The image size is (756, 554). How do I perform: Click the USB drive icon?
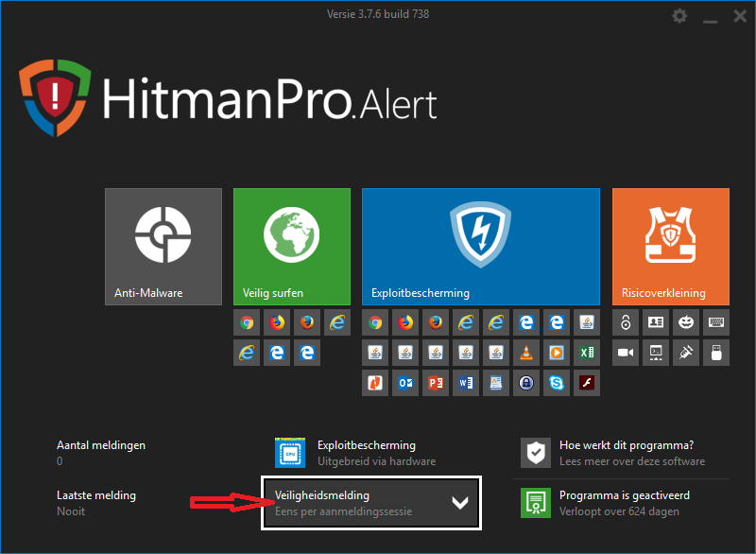pyautogui.click(x=716, y=353)
